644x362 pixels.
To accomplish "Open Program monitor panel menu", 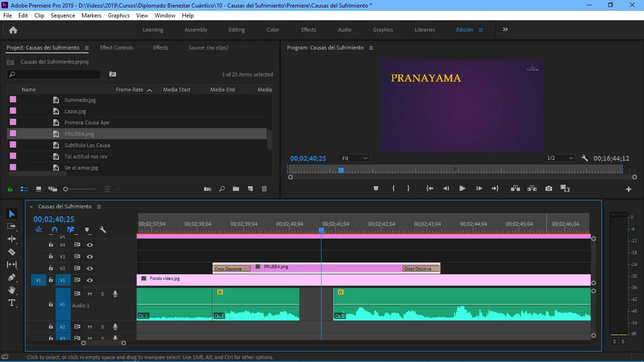I will click(x=371, y=48).
